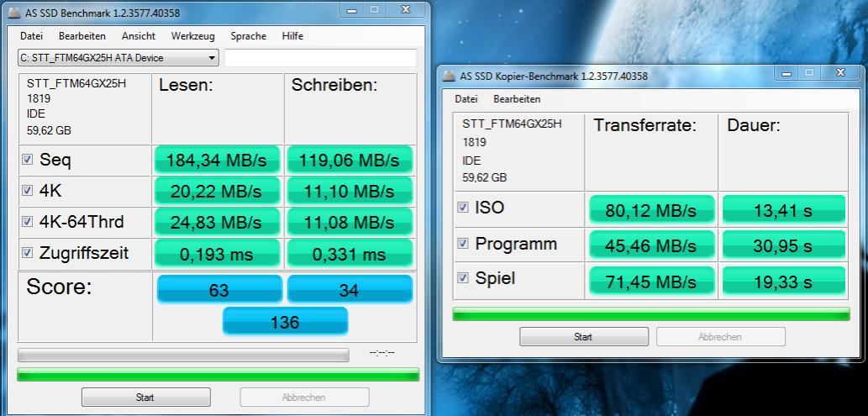Close the AS SSD Kopier-Benchmark window
Screen dimensions: 868x416
click(x=840, y=72)
